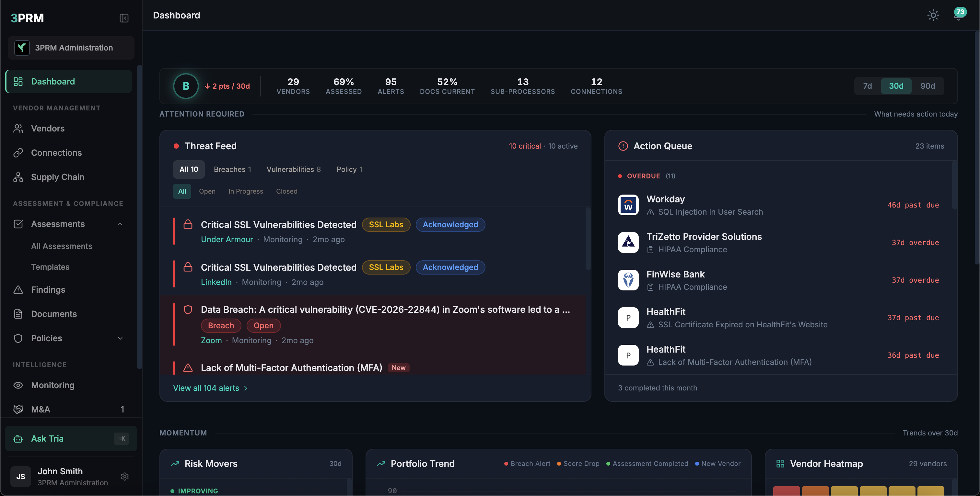Toggle the theme with the sun icon

pos(933,15)
